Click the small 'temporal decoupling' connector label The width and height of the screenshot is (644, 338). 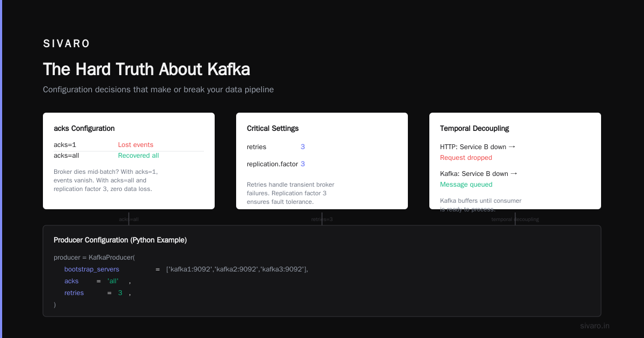515,219
